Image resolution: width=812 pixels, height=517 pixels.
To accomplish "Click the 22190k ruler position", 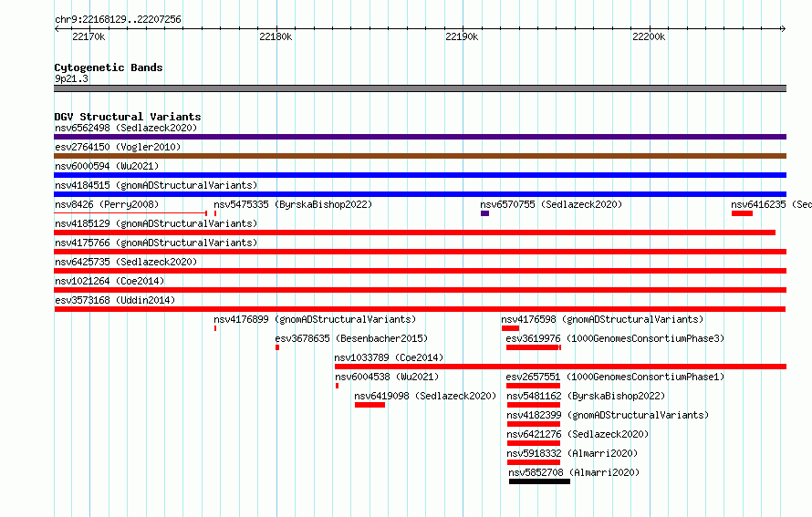I will pos(462,36).
